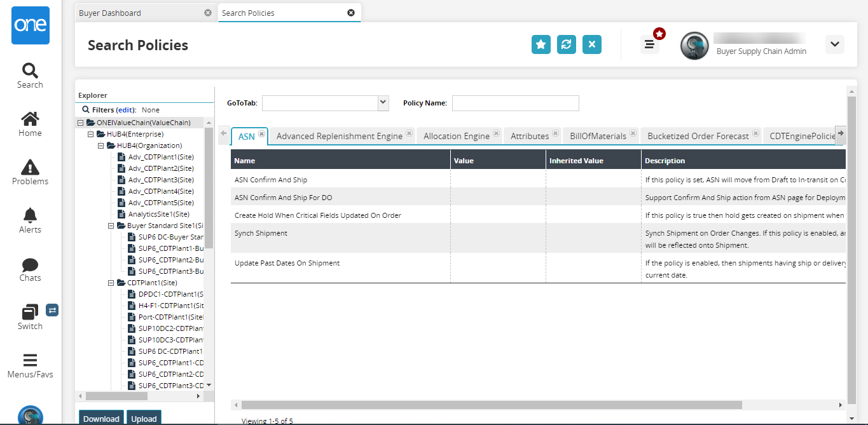
Task: Open the Menus/Favs hamburger icon
Action: point(30,360)
